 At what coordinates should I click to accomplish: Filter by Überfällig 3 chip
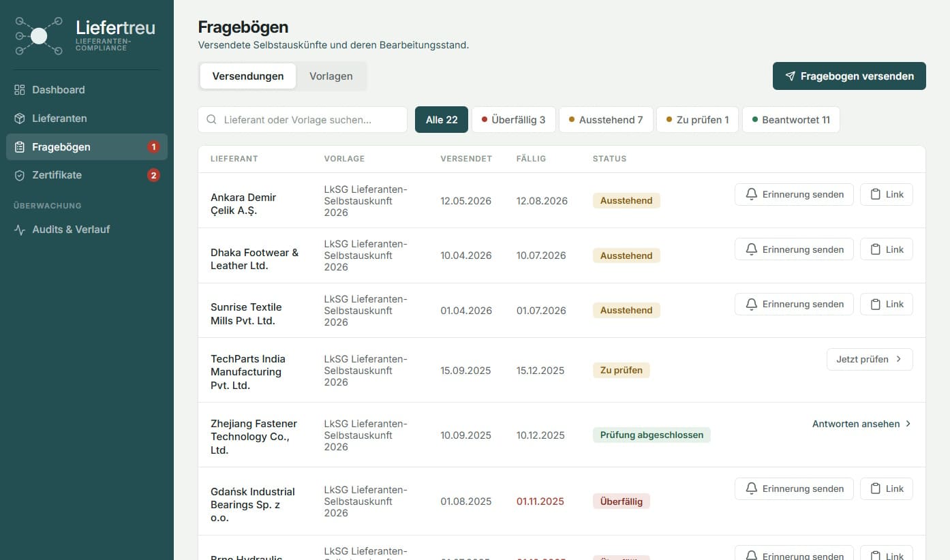pyautogui.click(x=514, y=120)
